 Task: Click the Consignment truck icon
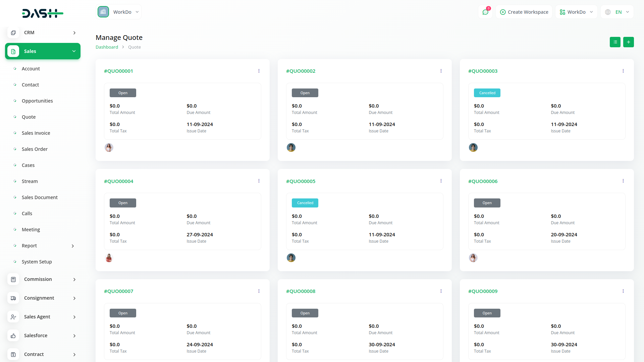(13, 298)
